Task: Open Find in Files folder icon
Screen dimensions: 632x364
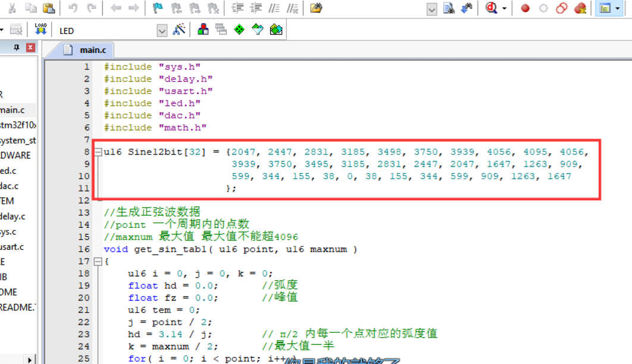Action: pyautogui.click(x=317, y=8)
